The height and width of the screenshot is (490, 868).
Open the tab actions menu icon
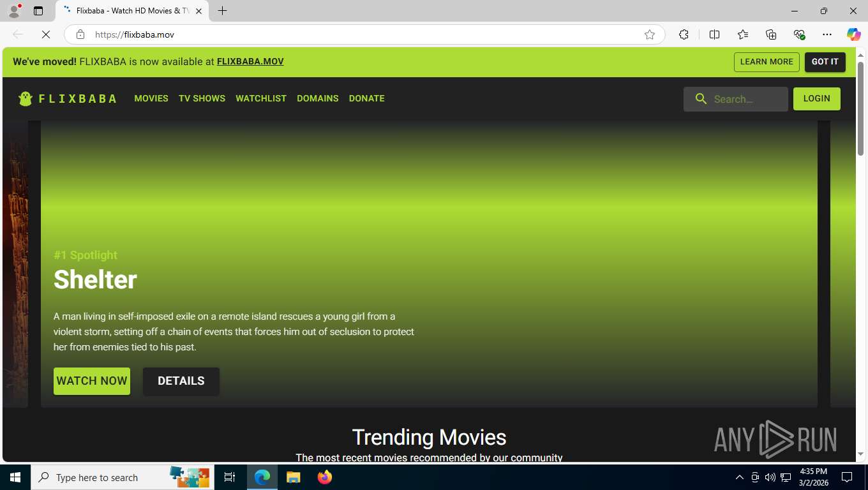coord(38,11)
